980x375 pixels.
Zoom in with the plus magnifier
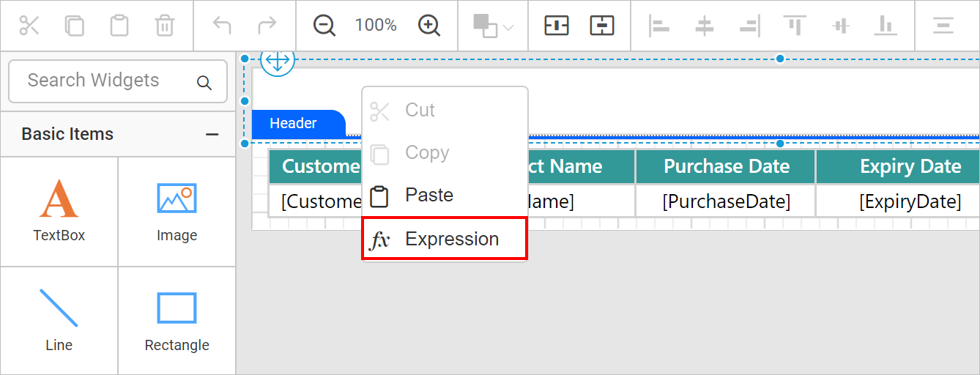[429, 26]
